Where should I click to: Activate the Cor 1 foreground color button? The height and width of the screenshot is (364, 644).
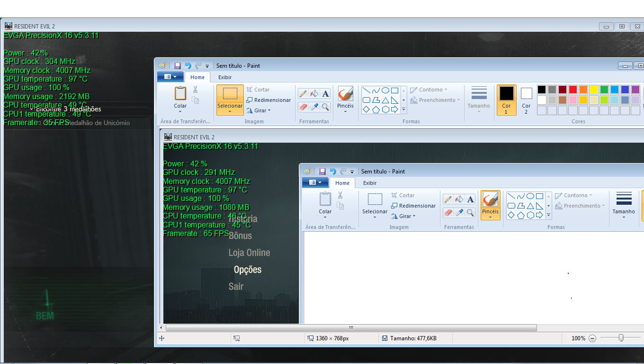tap(506, 100)
